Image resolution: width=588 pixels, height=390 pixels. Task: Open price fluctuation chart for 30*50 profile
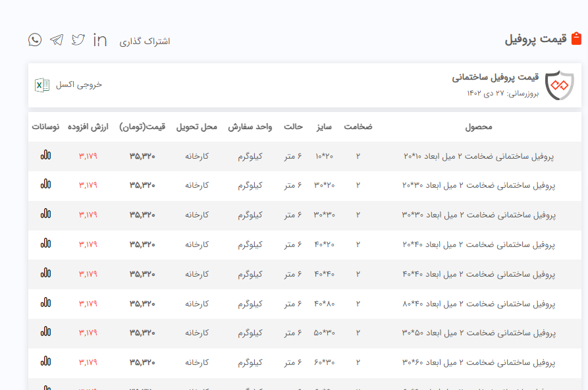coord(45,333)
